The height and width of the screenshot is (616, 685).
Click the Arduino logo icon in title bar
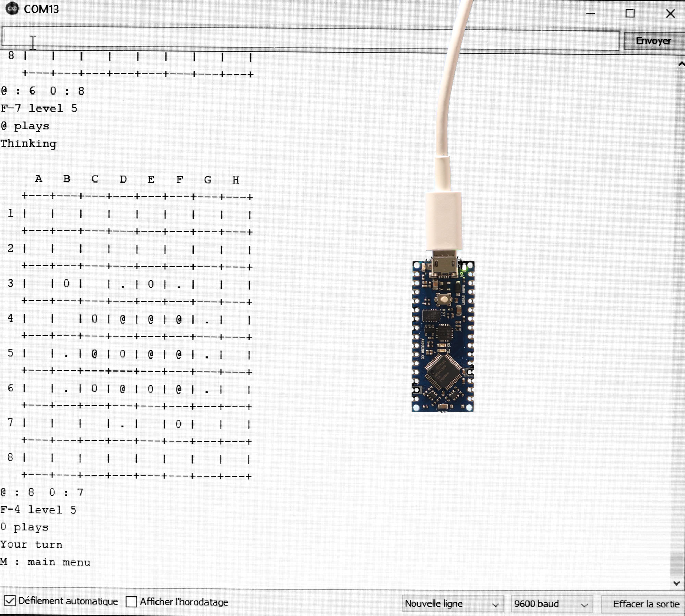12,9
